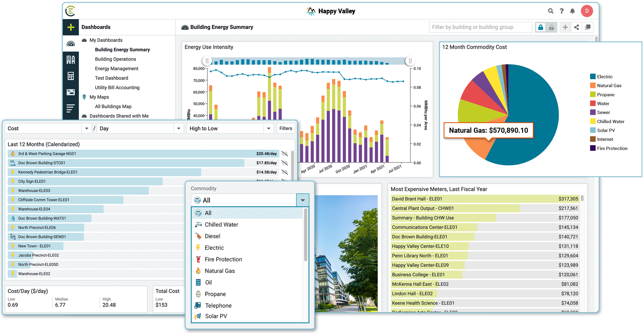Hide Doc Brown Building-STO01 meter
The image size is (644, 333).
coord(285,163)
